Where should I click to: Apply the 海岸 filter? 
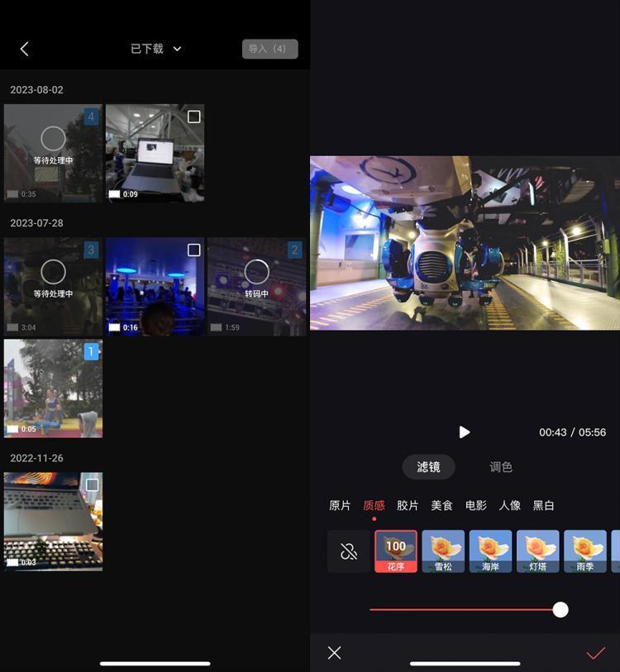point(490,551)
